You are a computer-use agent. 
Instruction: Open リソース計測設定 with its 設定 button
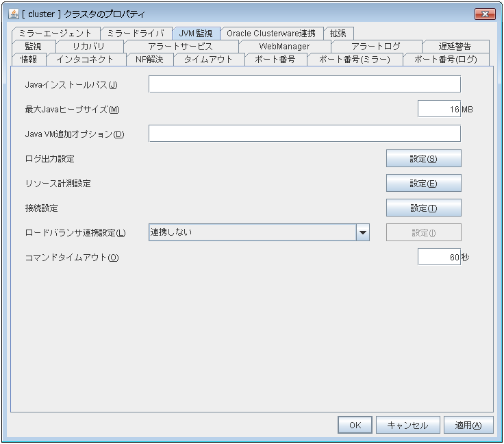(x=423, y=184)
